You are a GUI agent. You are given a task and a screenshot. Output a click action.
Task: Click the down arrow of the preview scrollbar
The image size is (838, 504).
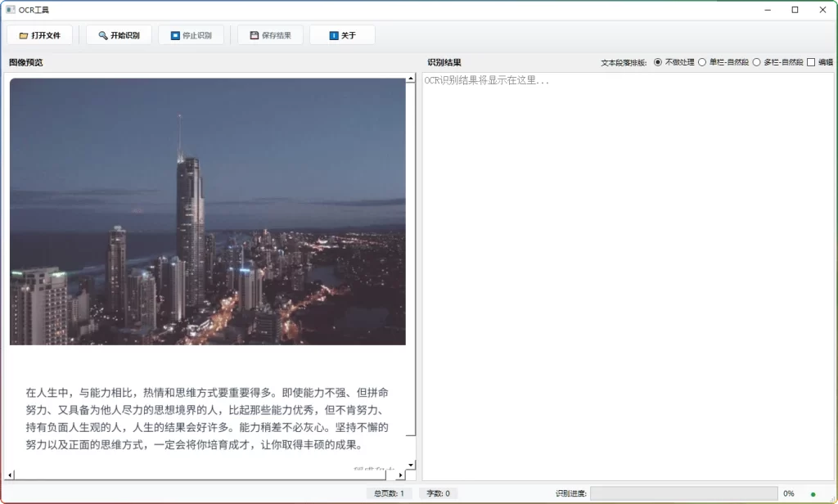(410, 466)
